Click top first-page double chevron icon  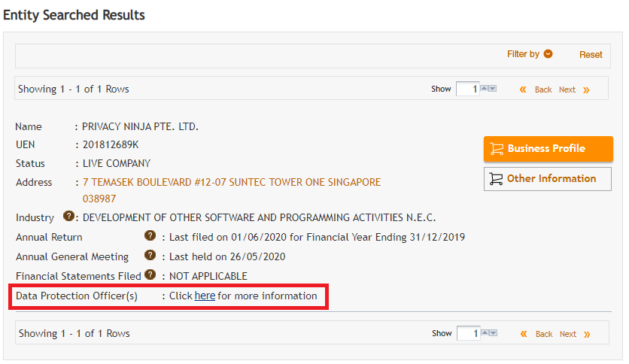[523, 89]
